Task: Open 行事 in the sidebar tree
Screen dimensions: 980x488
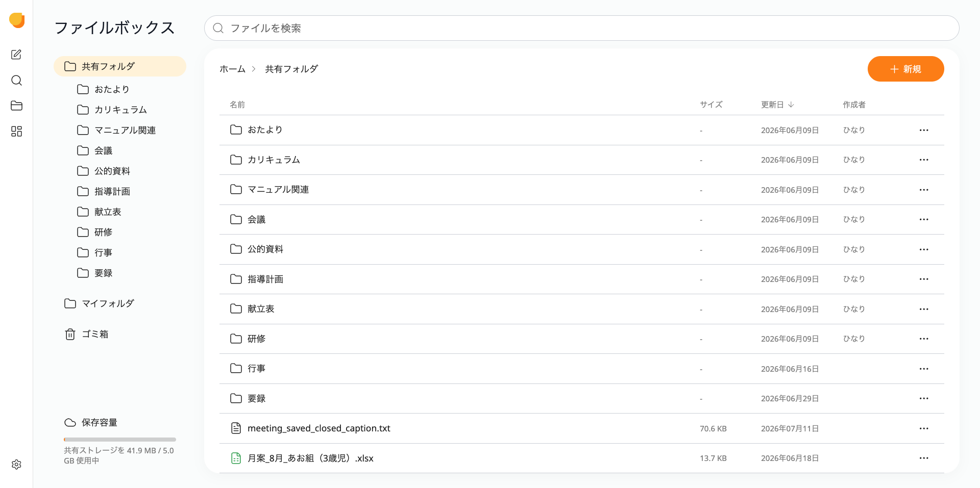Action: click(x=103, y=252)
